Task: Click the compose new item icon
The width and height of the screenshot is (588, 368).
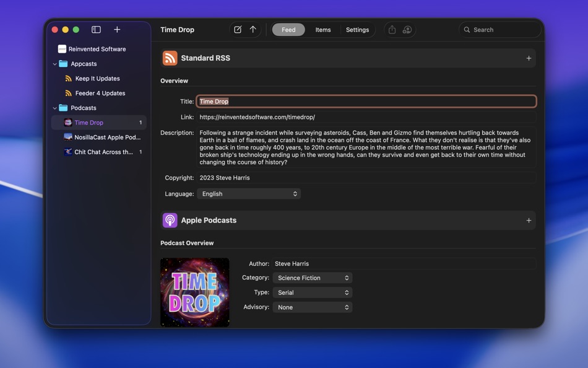Action: pos(238,30)
